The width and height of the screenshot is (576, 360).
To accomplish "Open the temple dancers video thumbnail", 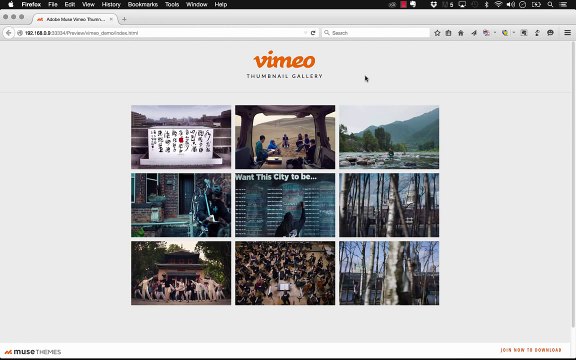I will pos(181,273).
